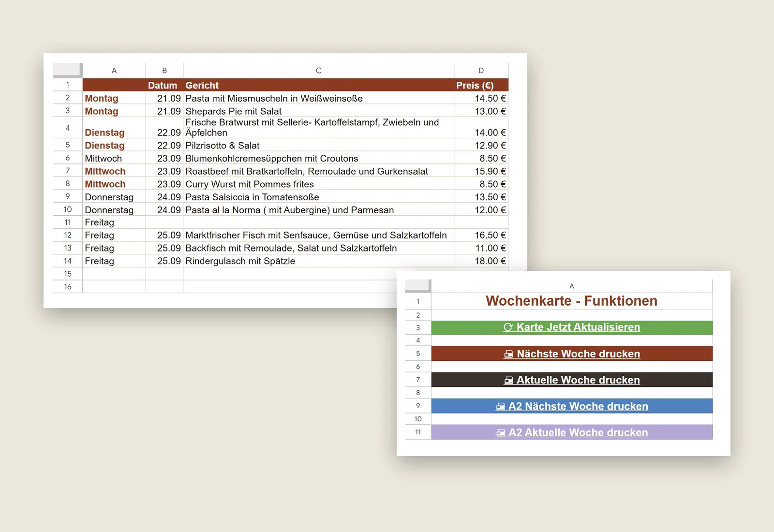774x532 pixels.
Task: Click the printer icon beside Aktuelle Woche drucken
Action: (x=508, y=380)
